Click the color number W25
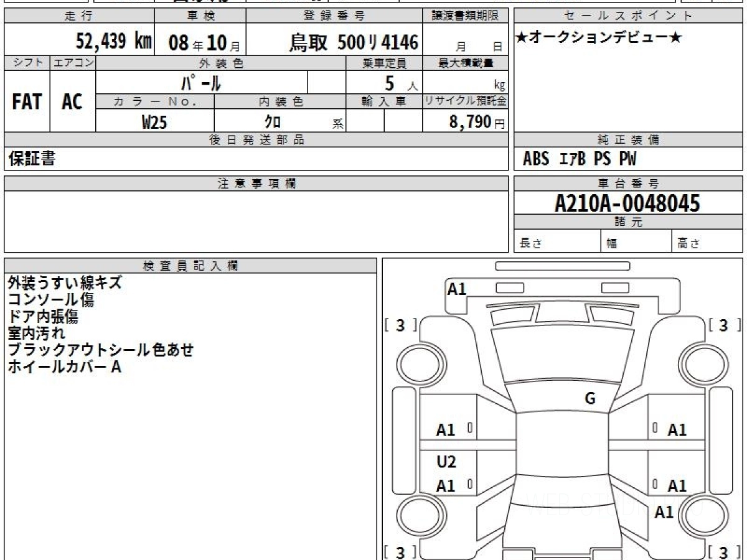 (x=154, y=122)
